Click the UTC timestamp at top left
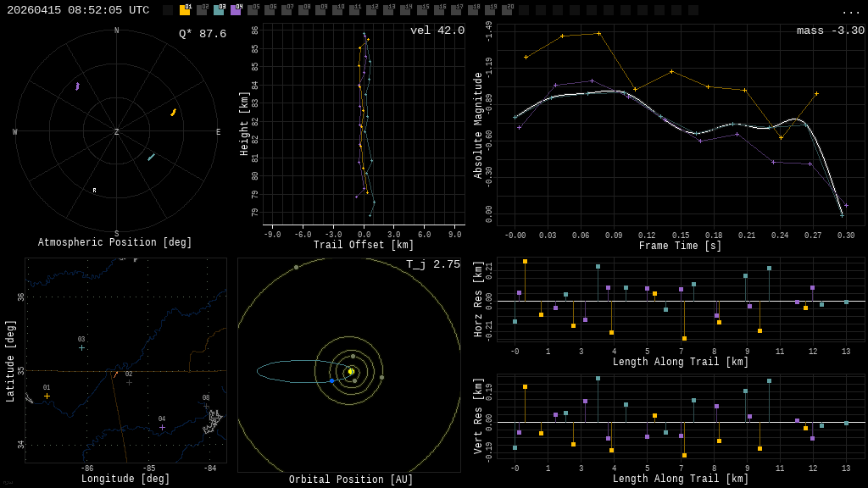868x488 pixels. pyautogui.click(x=78, y=10)
